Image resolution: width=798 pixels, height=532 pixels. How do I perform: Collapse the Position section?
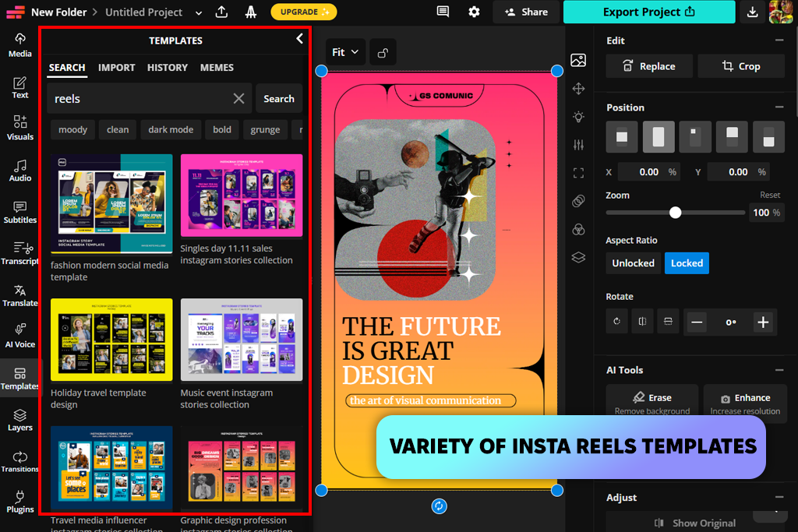coord(779,107)
